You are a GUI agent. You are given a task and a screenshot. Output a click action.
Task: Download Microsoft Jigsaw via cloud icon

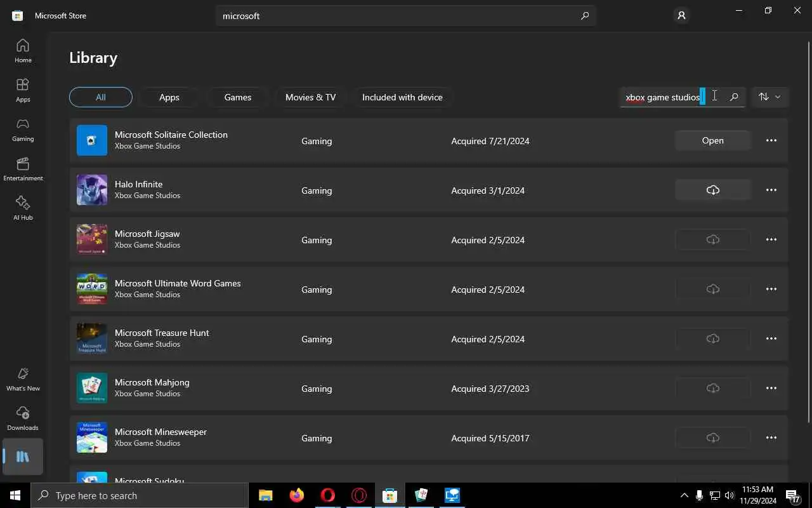[x=713, y=239]
